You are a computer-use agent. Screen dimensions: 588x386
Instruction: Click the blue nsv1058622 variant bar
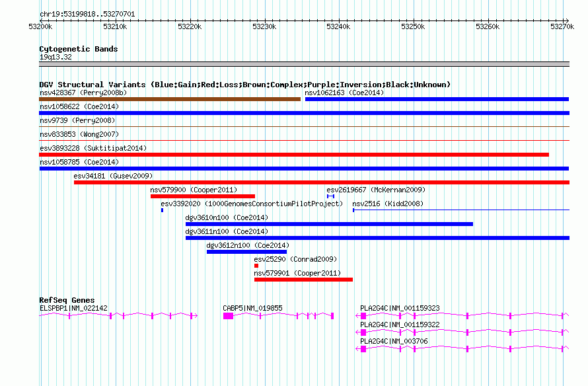(x=304, y=113)
